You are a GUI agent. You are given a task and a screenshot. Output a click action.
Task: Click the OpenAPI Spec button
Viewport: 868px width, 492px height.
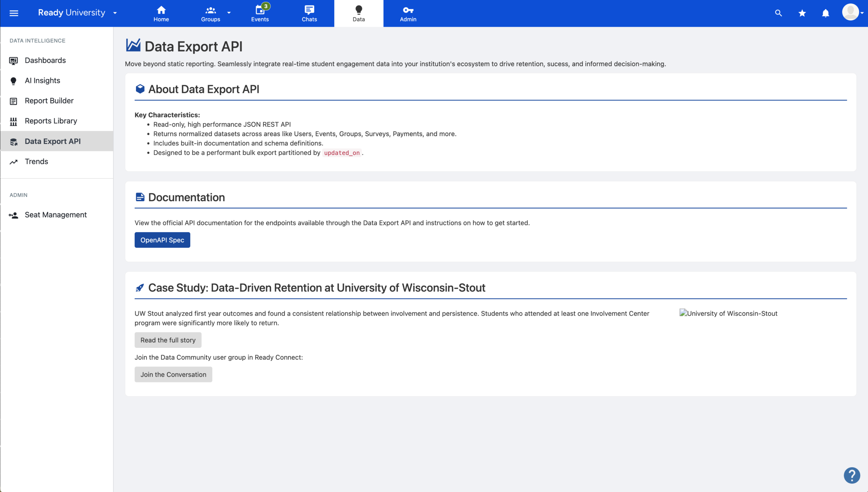(162, 240)
